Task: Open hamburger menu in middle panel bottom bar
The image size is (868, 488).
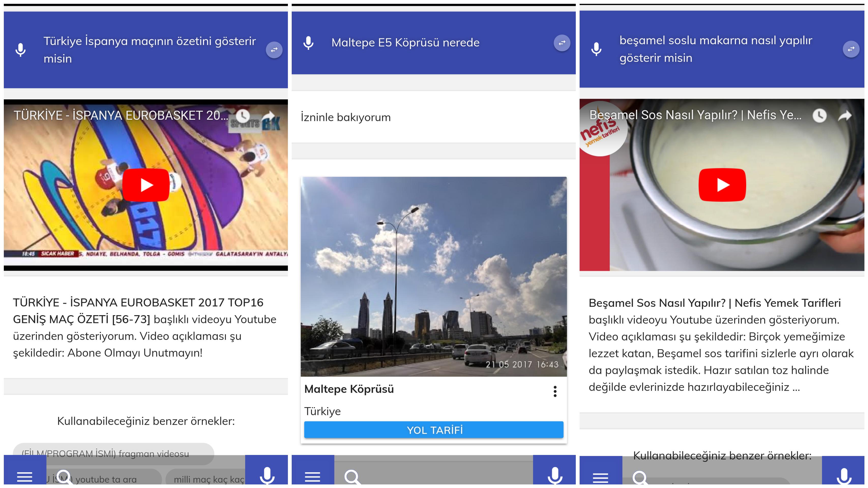Action: click(x=312, y=476)
